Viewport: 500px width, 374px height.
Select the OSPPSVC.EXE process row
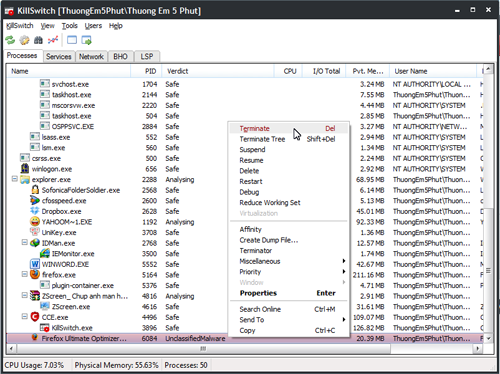(x=245, y=127)
